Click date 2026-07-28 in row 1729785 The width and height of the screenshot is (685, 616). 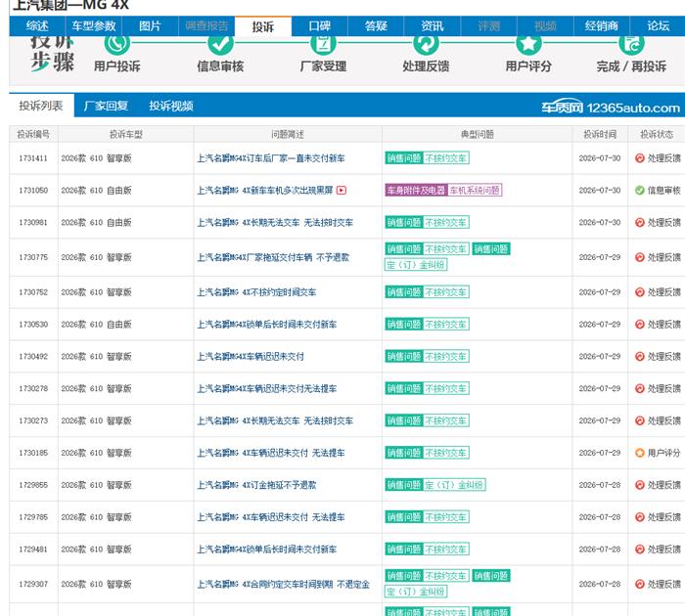pos(600,517)
